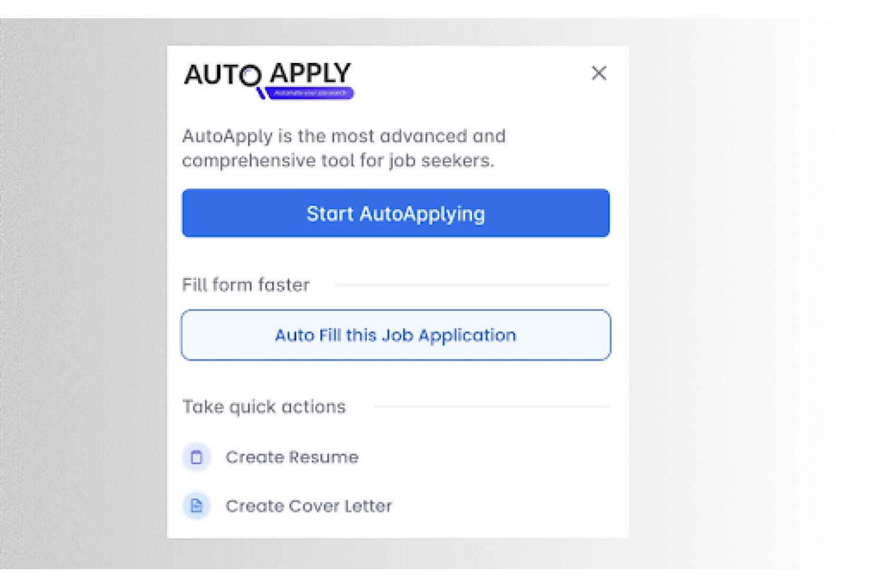Open the Create Resume text link
882x588 pixels.
(x=292, y=457)
